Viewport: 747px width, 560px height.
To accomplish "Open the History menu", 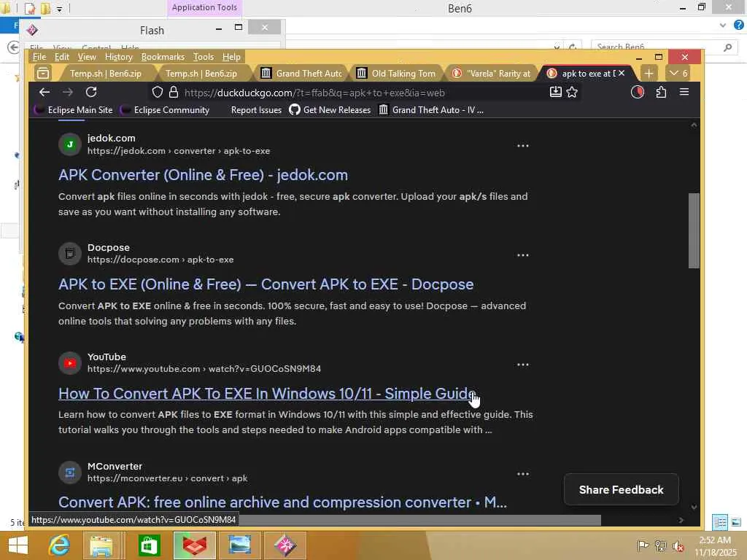I will [119, 57].
